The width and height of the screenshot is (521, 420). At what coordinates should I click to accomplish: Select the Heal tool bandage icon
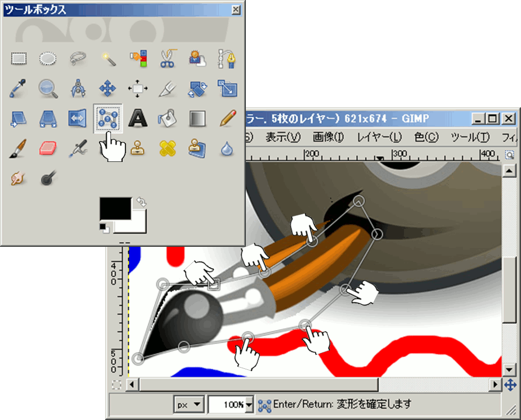[x=167, y=148]
